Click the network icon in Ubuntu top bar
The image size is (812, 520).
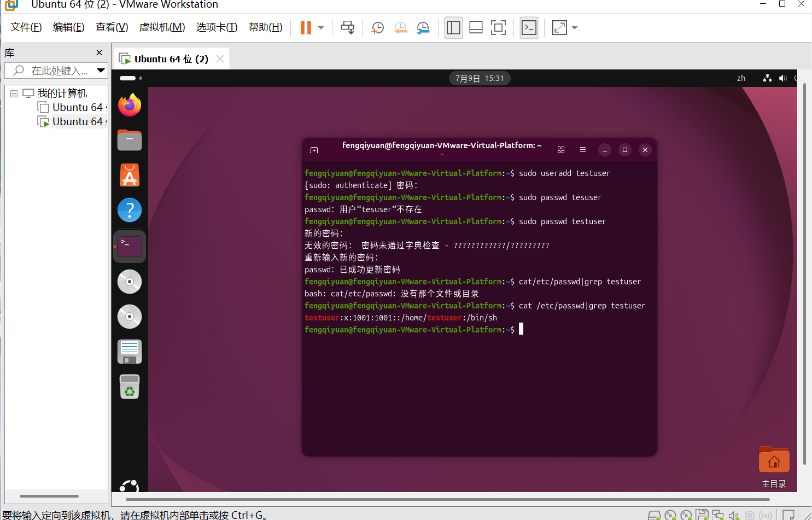point(767,78)
